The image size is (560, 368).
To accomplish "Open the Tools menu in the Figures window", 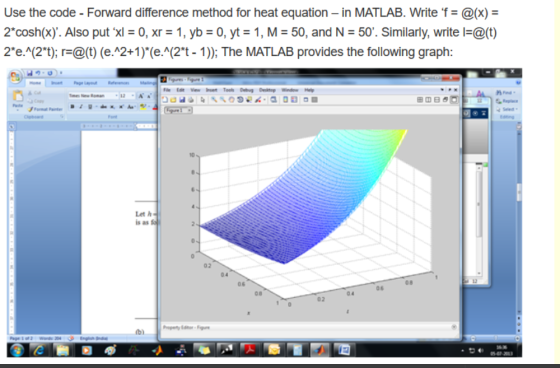I will pyautogui.click(x=229, y=90).
